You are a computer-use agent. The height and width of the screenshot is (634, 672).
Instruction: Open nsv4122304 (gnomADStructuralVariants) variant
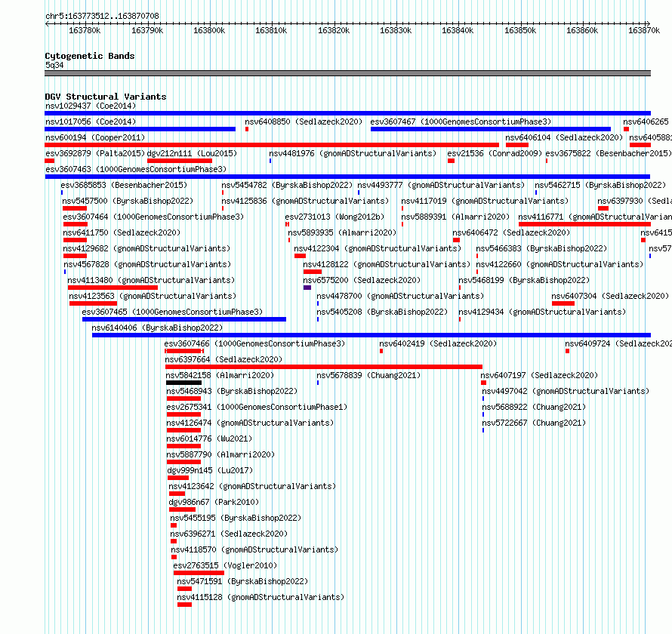[378, 248]
